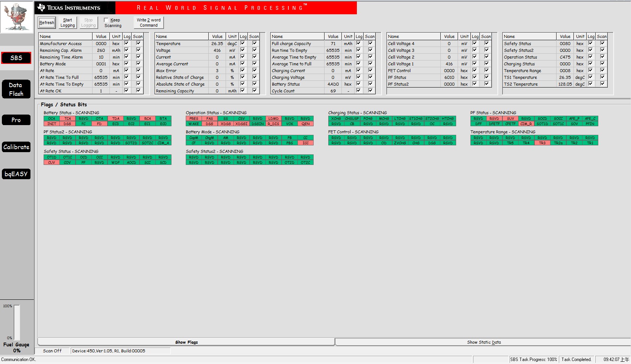Click the SBS Task Progress 100% indicator
This screenshot has height=364, width=631.
pyautogui.click(x=534, y=359)
